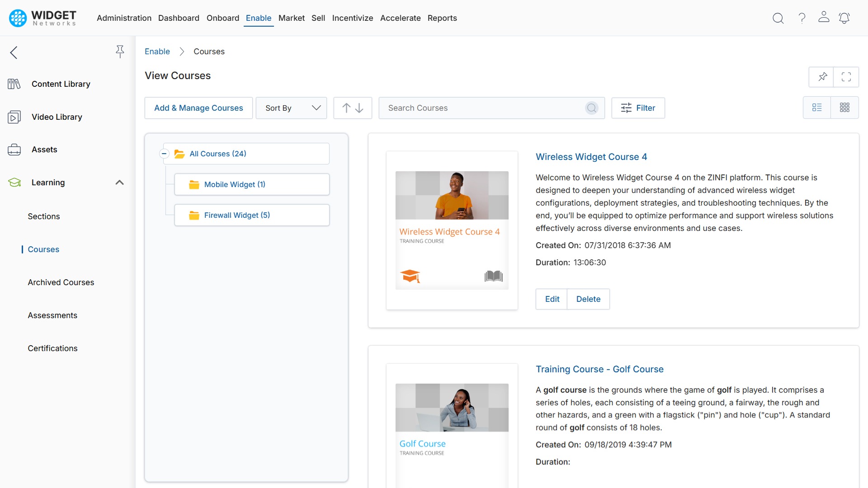Click the help question mark icon
The image size is (868, 488).
(x=801, y=18)
